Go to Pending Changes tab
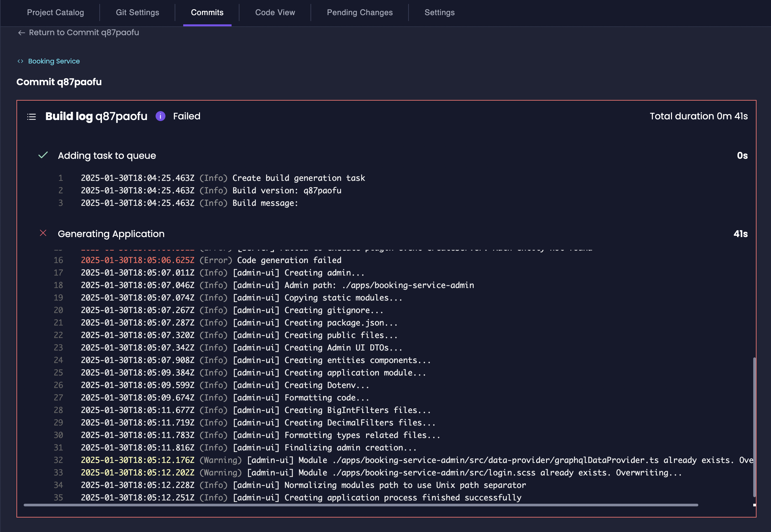771x532 pixels. [x=360, y=13]
